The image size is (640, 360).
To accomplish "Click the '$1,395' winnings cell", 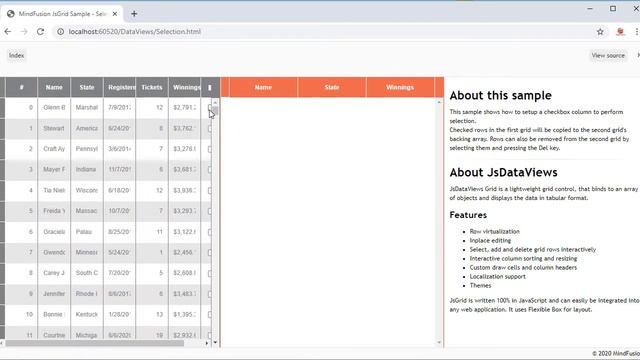I will pos(184,315).
